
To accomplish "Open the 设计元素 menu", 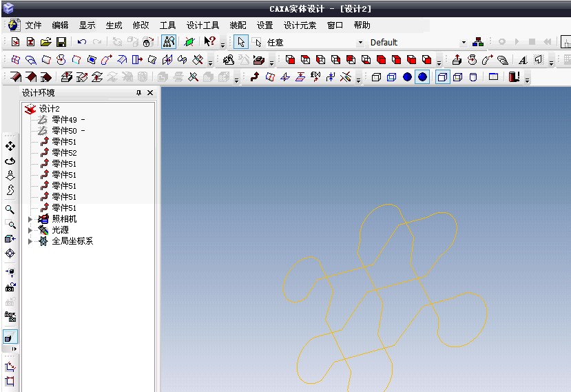I will 300,25.
